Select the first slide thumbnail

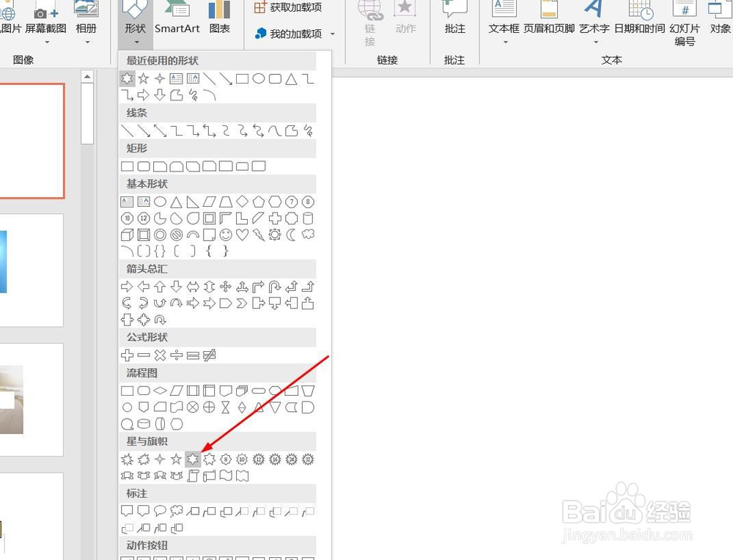(32, 140)
